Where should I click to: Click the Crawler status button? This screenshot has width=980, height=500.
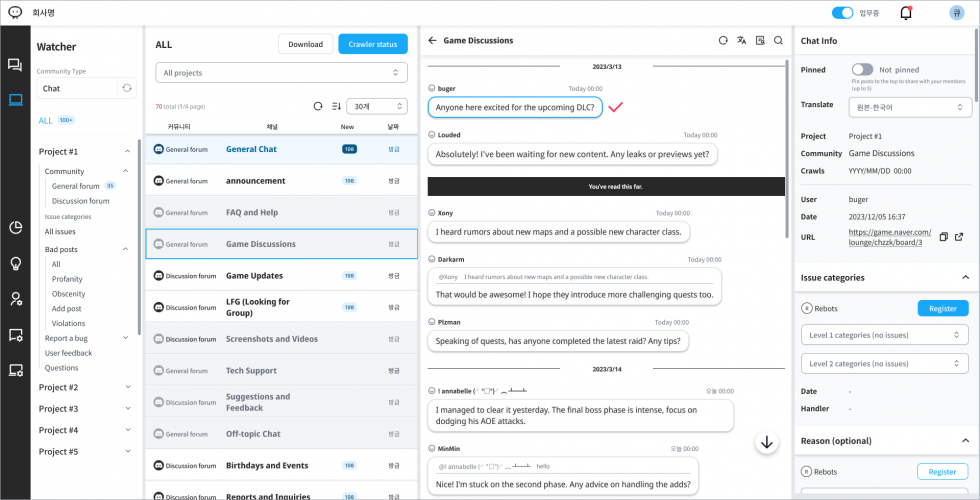(x=373, y=44)
